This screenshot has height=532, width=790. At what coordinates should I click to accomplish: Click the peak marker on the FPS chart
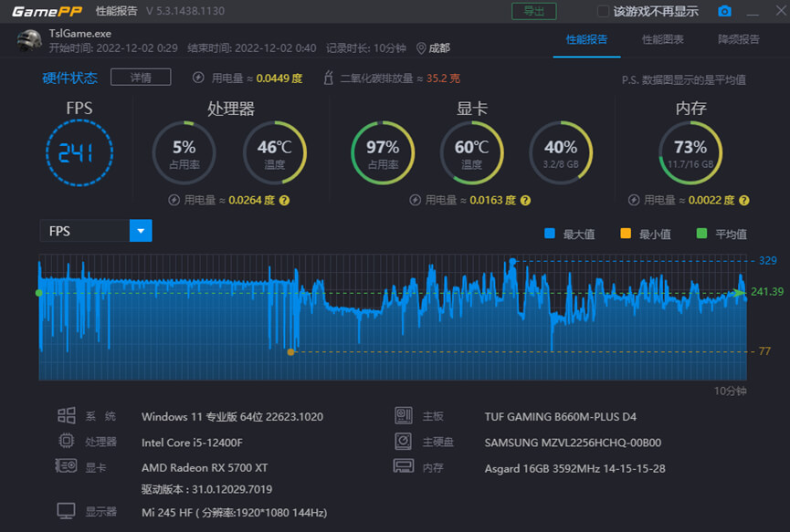(514, 260)
